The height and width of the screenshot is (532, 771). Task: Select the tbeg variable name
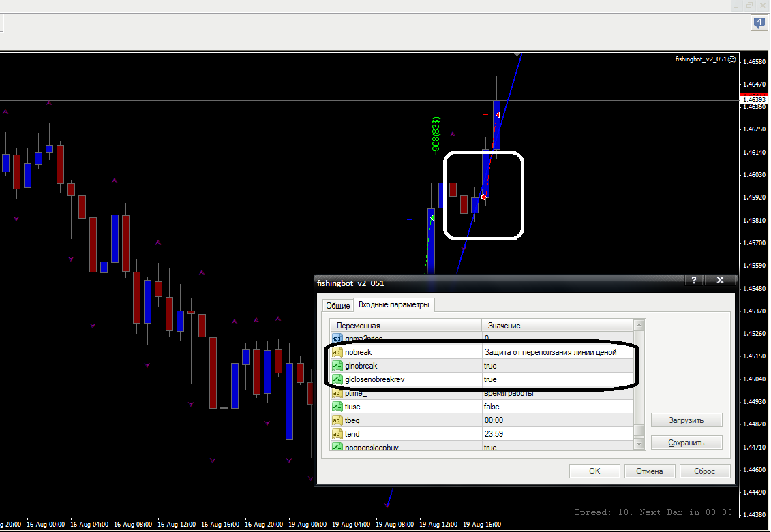352,420
